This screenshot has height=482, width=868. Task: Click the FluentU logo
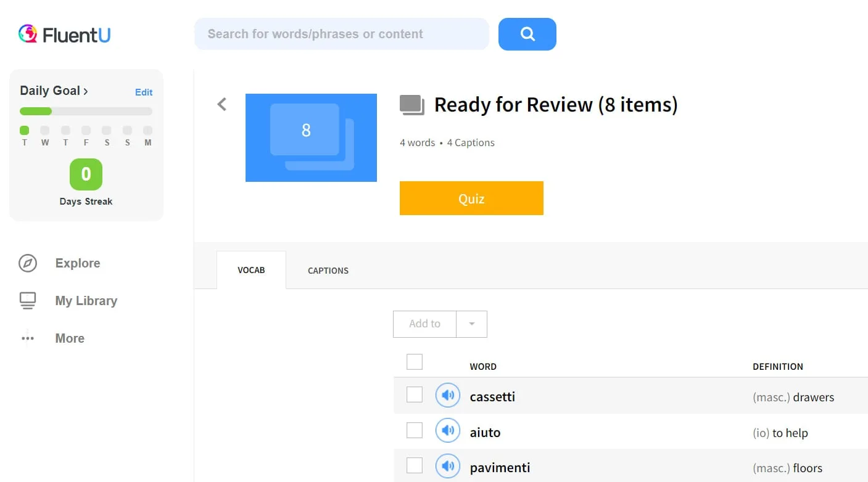click(x=65, y=34)
